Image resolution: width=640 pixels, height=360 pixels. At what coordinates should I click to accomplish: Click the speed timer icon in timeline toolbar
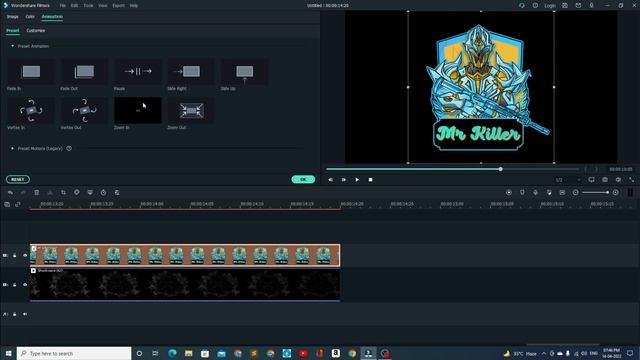coord(103,192)
